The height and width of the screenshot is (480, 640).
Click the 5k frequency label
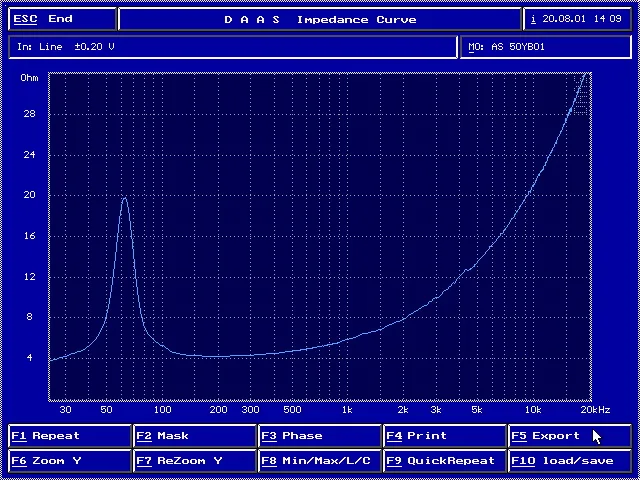tap(476, 409)
